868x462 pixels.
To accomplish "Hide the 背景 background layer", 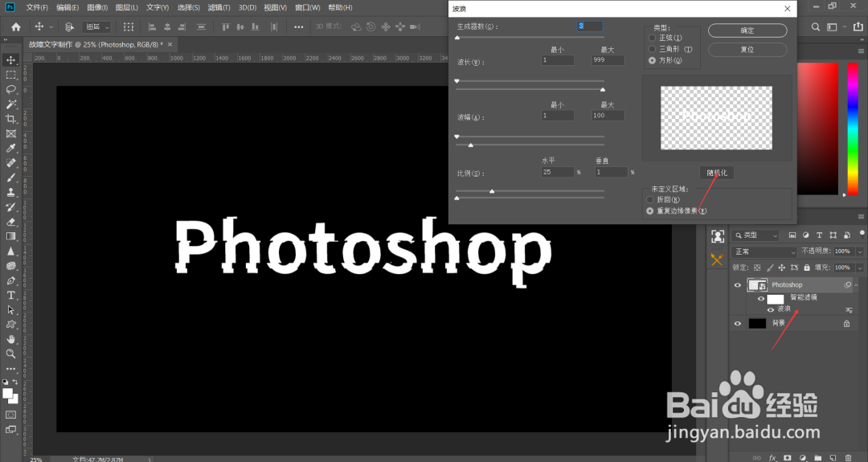I will point(737,324).
